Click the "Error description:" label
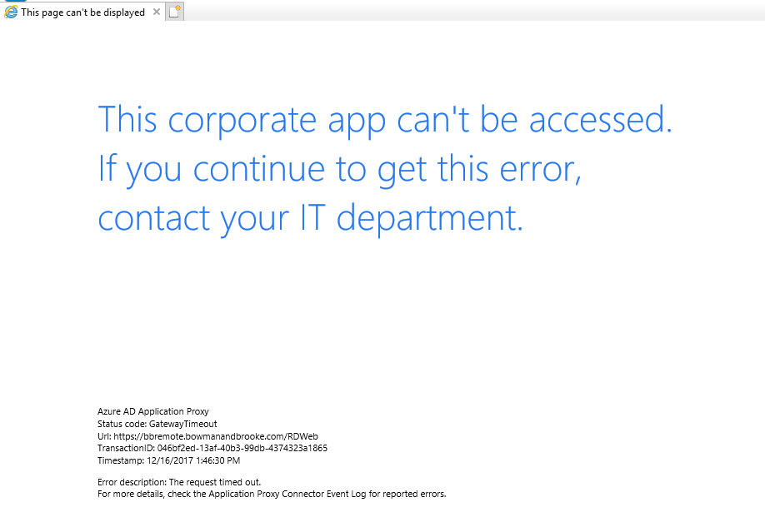 [132, 482]
